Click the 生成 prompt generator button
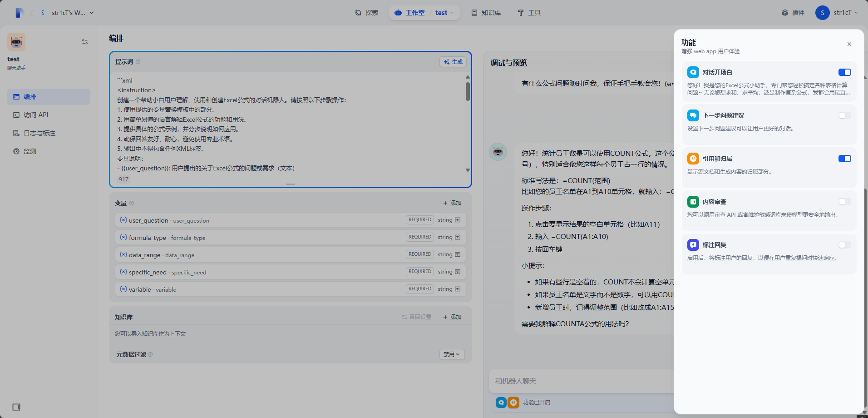 point(453,62)
